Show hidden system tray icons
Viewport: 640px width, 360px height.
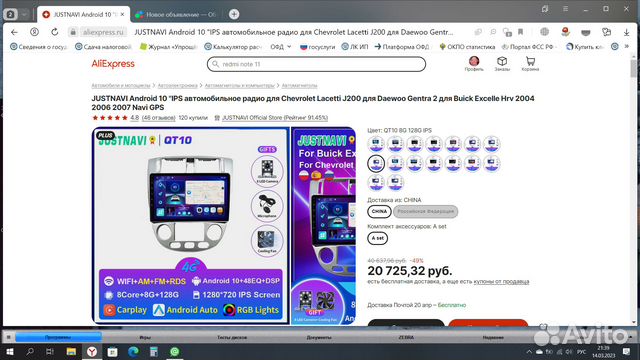click(529, 351)
